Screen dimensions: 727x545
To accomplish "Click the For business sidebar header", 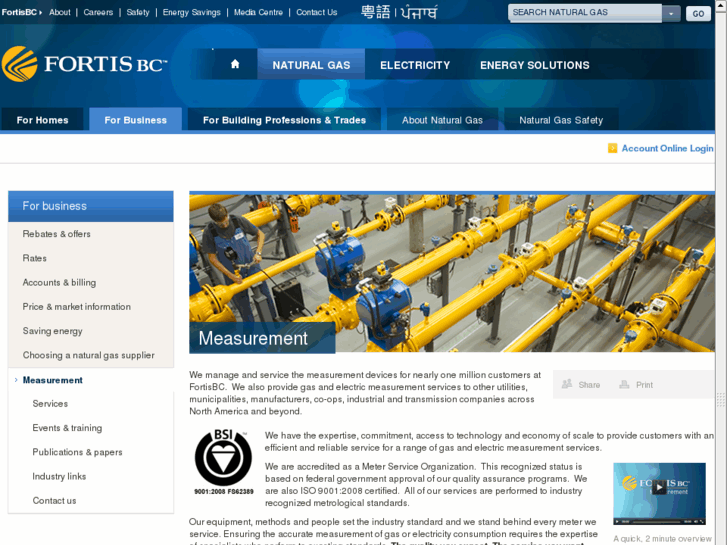I will tap(91, 206).
